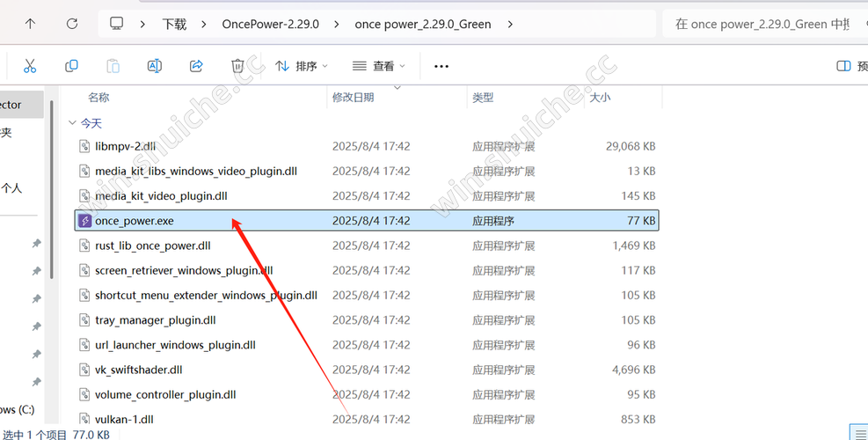Select url_launcher_windows_plugin.dll file icon
Screen dimensions: 868x440
(84, 345)
